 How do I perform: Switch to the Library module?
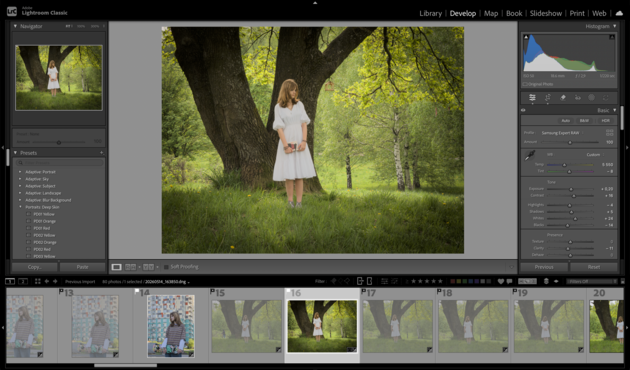[430, 13]
